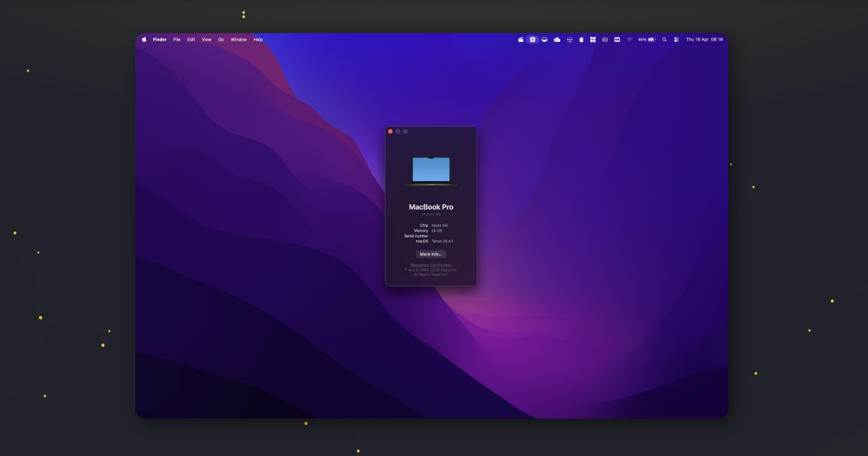Open the View menu
The width and height of the screenshot is (868, 456).
pos(207,40)
